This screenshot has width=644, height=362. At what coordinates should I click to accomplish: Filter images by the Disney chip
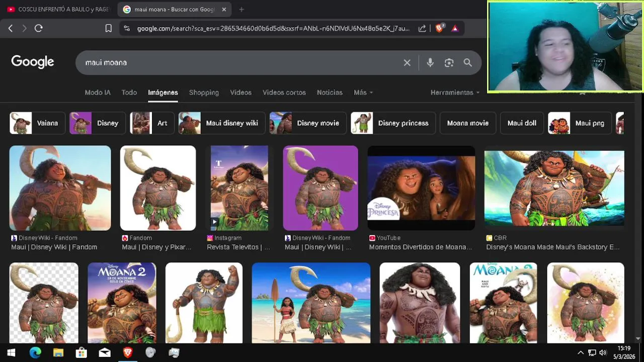pos(97,123)
